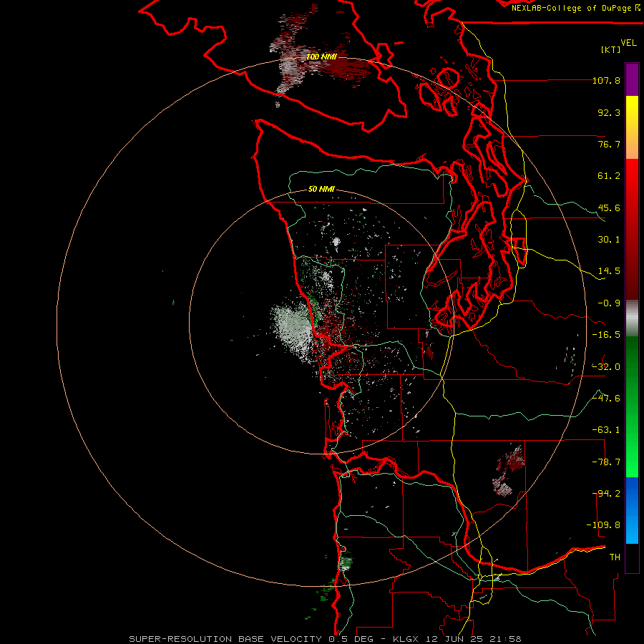Click the 50 NMI range ring label
Screen dimensions: 644x644
pos(321,189)
